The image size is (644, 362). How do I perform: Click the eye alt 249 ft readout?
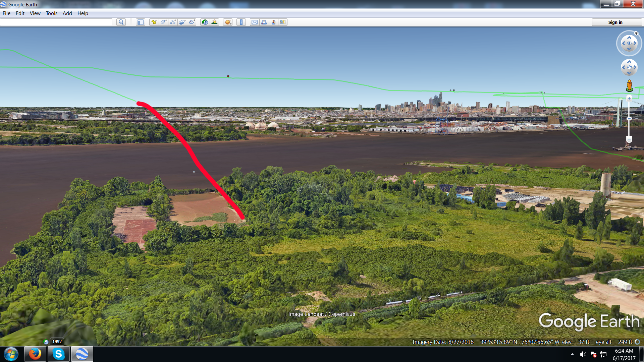pos(614,342)
